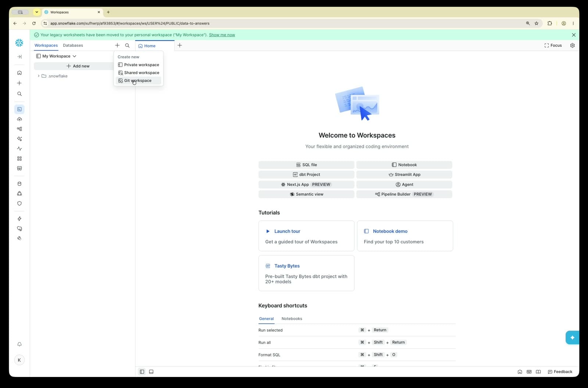The height and width of the screenshot is (388, 588).
Task: Dismiss the legacy worksheets banner
Action: (x=574, y=35)
